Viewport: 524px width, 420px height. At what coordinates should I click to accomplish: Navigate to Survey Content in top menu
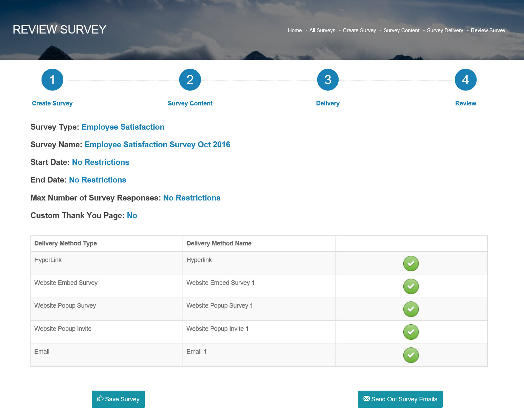click(x=401, y=30)
